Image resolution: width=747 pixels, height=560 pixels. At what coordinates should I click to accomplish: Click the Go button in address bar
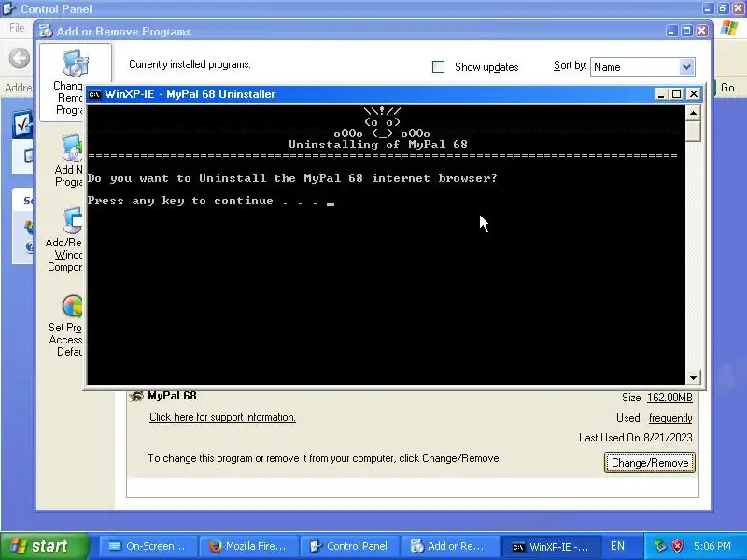(727, 88)
